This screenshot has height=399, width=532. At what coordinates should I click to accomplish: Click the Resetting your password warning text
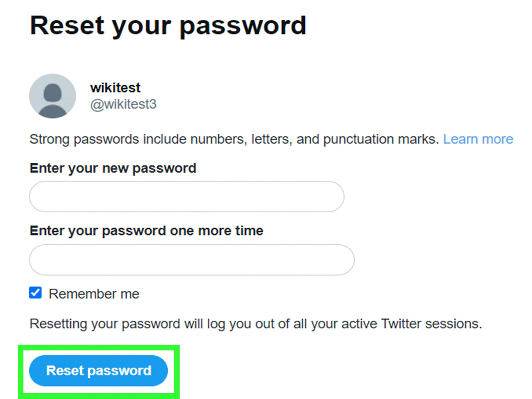[x=256, y=324]
